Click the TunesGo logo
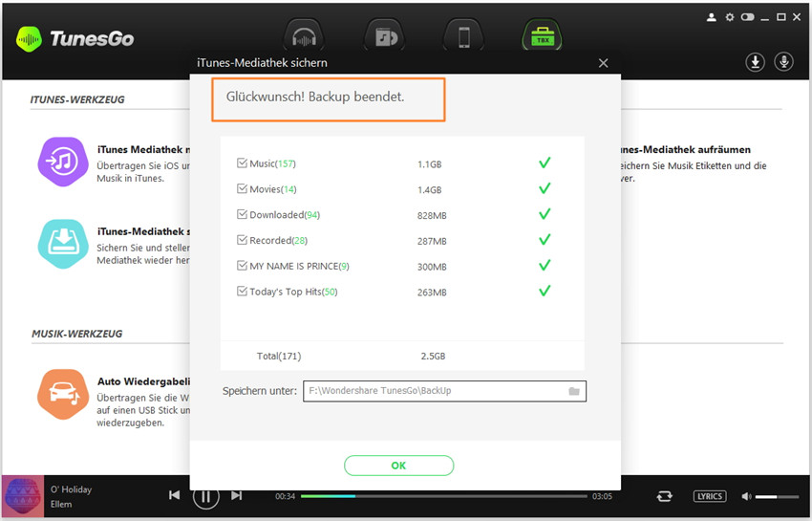The image size is (812, 521). coord(75,39)
